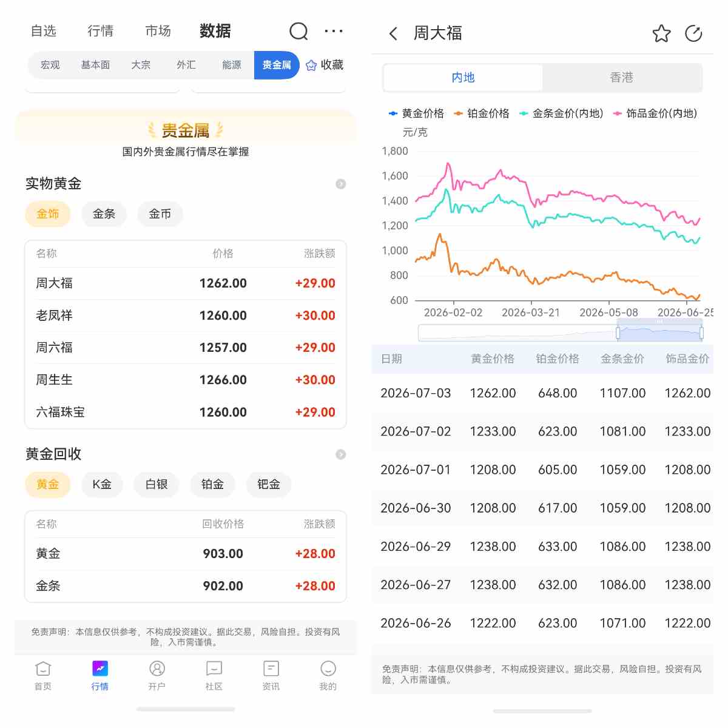
Task: Click the 2026-07-03 table row date
Action: pos(416,393)
